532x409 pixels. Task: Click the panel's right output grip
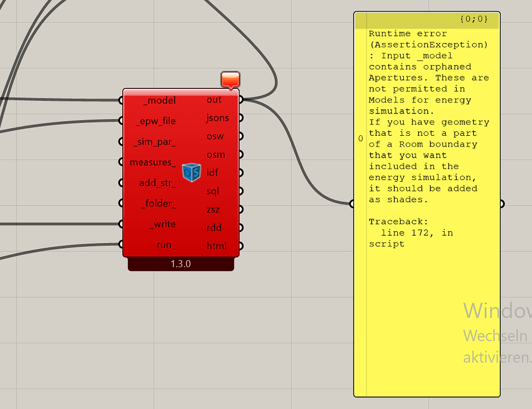pos(501,203)
